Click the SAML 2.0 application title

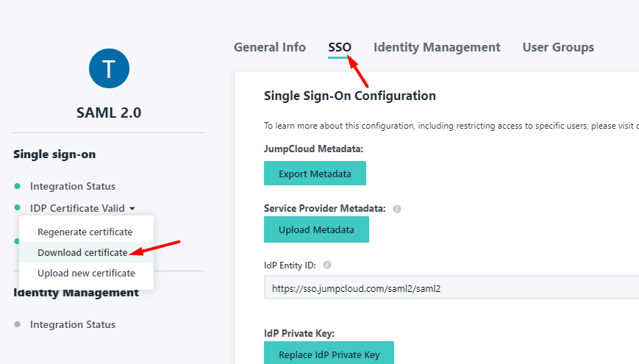click(x=109, y=113)
